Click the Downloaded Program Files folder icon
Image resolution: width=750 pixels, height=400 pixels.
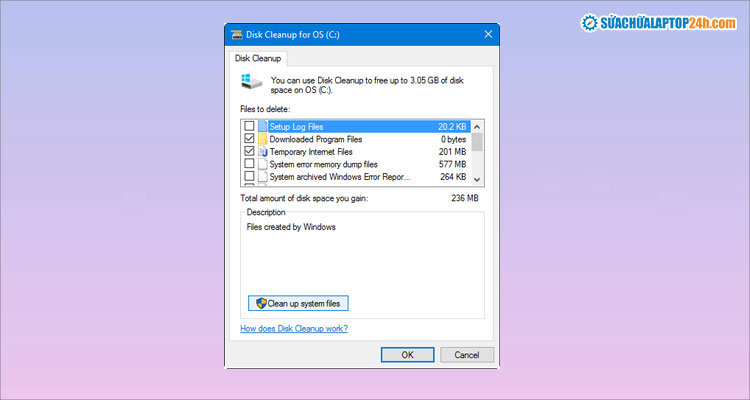(264, 139)
